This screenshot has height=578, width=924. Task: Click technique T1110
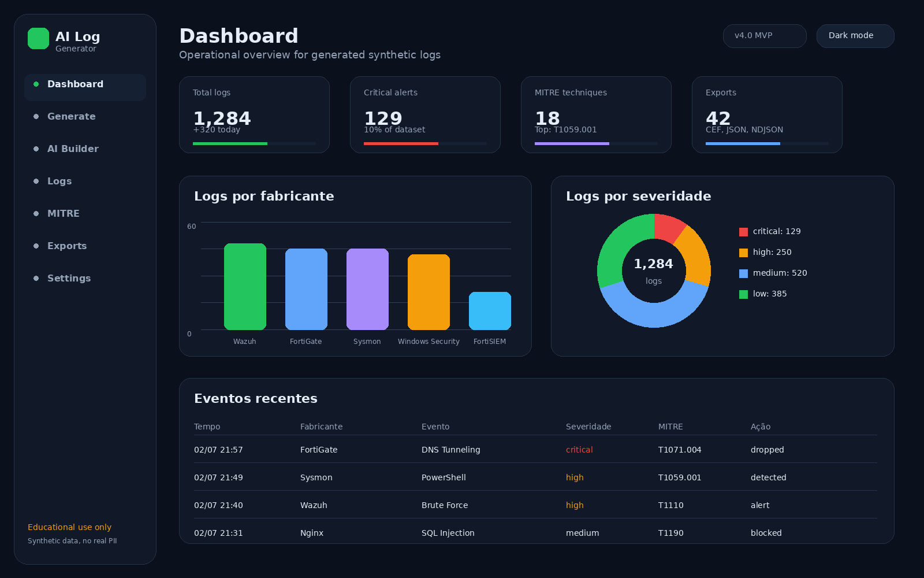(x=671, y=505)
